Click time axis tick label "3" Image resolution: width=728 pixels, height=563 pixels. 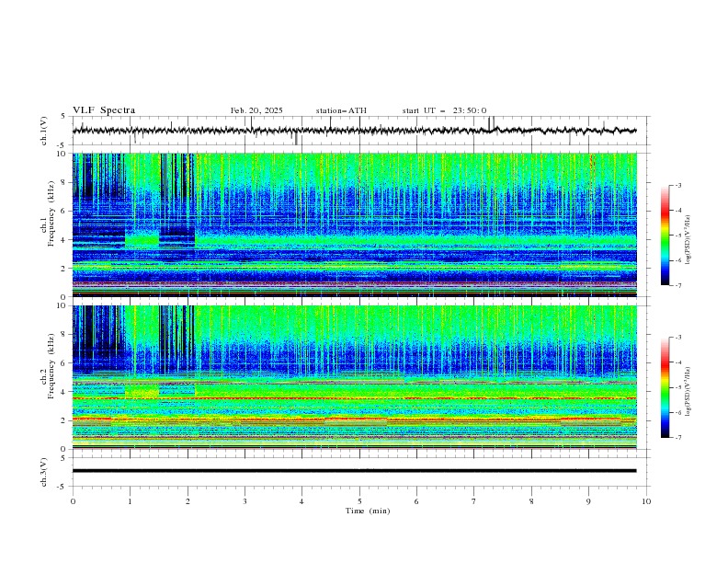pos(245,501)
